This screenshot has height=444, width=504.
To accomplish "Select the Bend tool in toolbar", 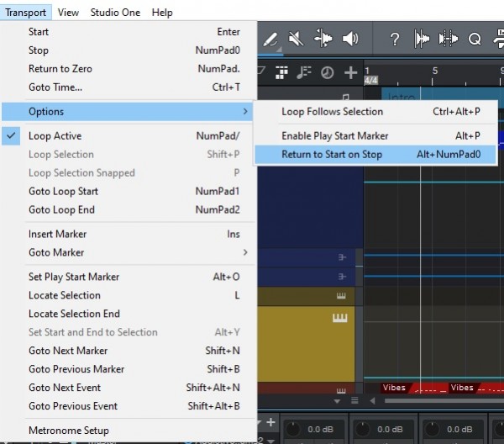I will coord(323,39).
